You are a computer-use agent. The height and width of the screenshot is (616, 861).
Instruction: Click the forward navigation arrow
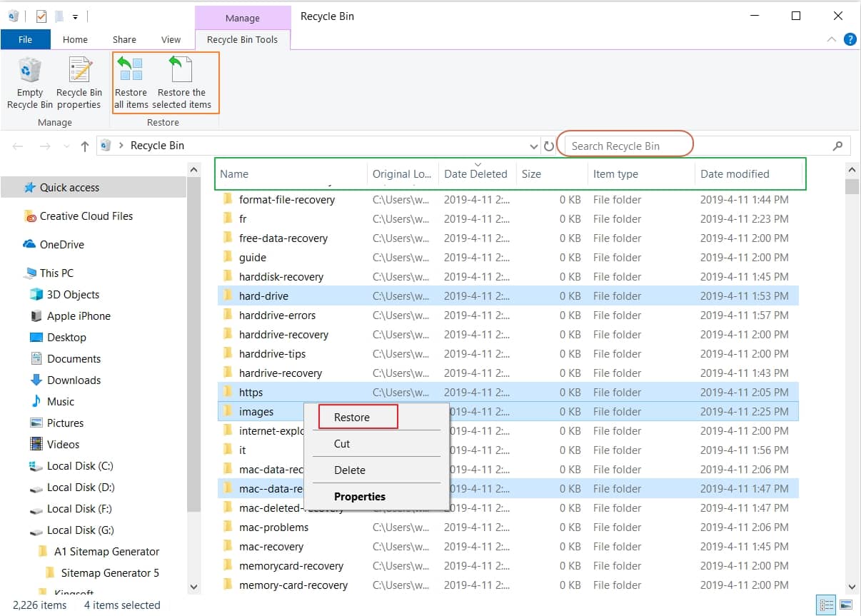coord(44,146)
